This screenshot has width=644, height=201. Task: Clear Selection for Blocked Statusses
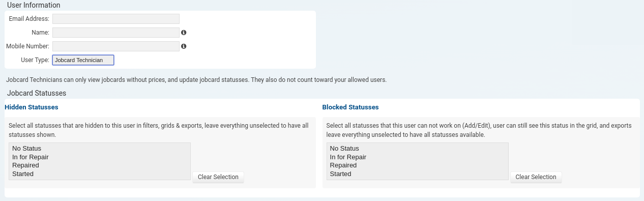click(x=536, y=177)
